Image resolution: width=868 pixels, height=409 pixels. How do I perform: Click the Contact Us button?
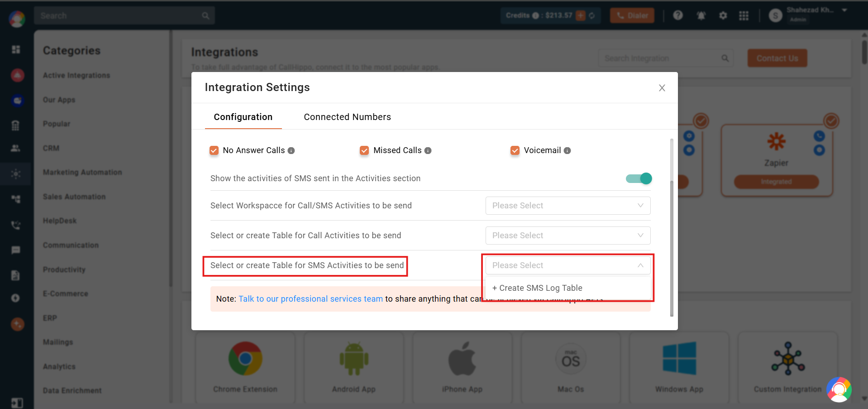coord(777,58)
